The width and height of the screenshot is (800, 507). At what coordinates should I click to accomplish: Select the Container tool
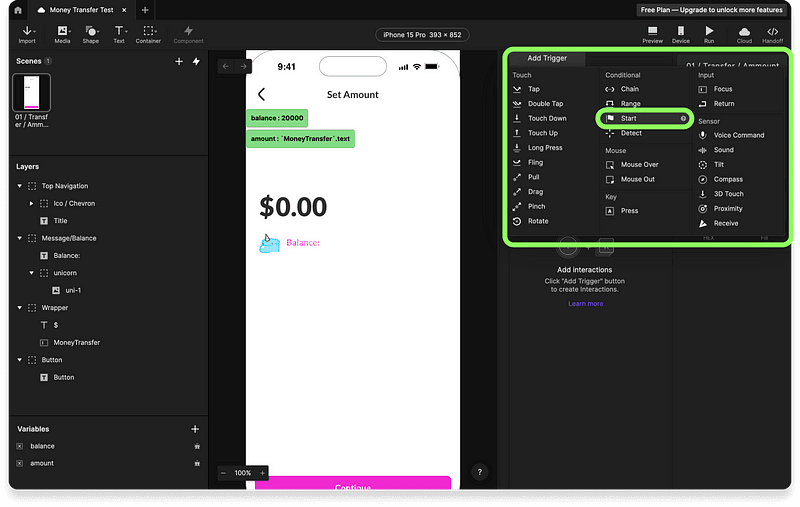click(148, 35)
